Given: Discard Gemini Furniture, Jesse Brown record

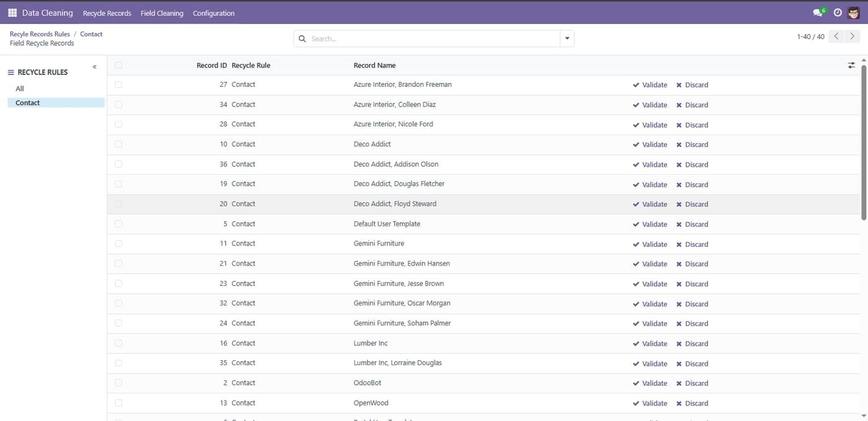Looking at the screenshot, I should 692,284.
